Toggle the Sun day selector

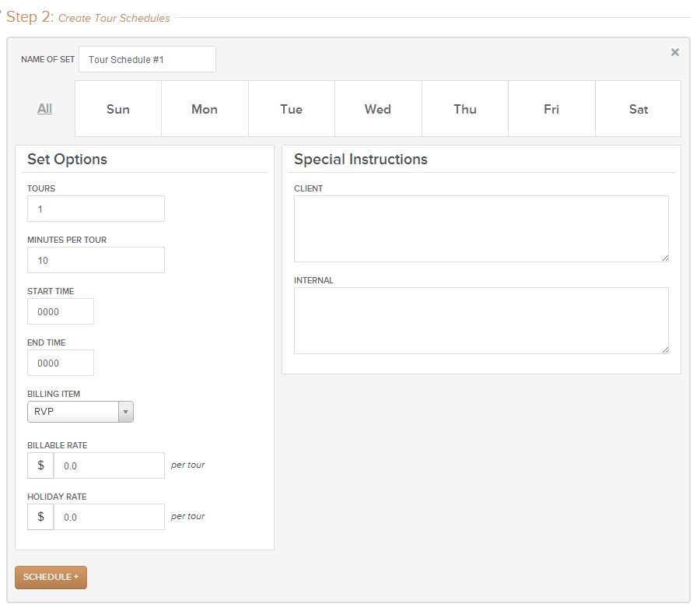point(118,109)
